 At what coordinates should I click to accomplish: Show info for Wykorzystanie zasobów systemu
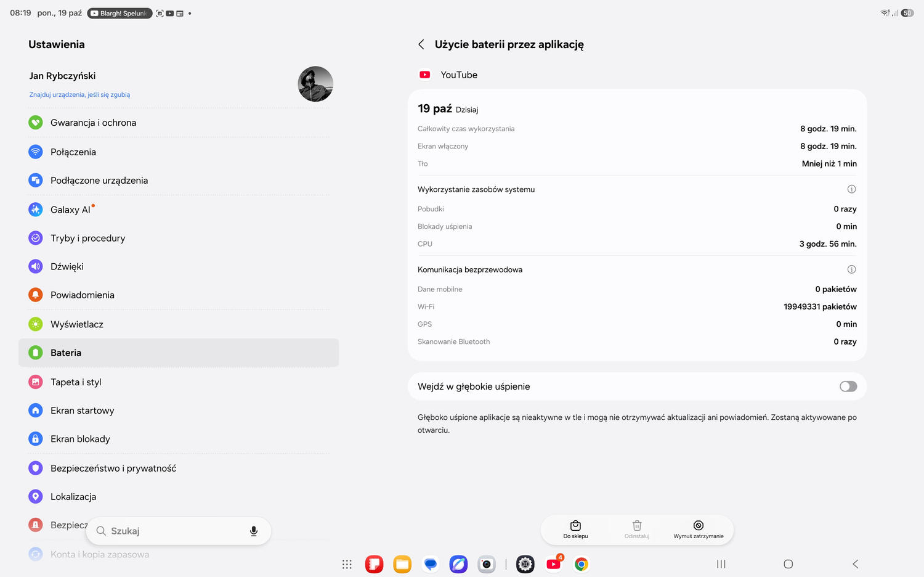851,189
